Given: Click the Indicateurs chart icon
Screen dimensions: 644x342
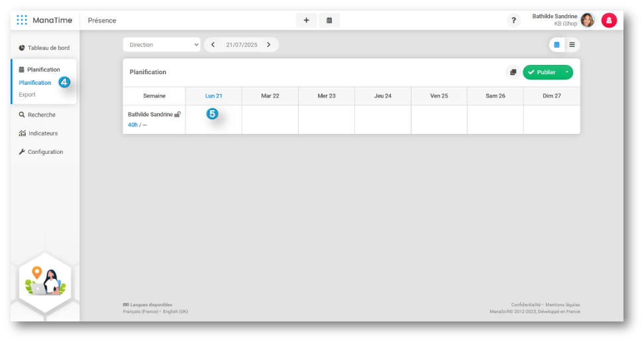Looking at the screenshot, I should coord(22,133).
